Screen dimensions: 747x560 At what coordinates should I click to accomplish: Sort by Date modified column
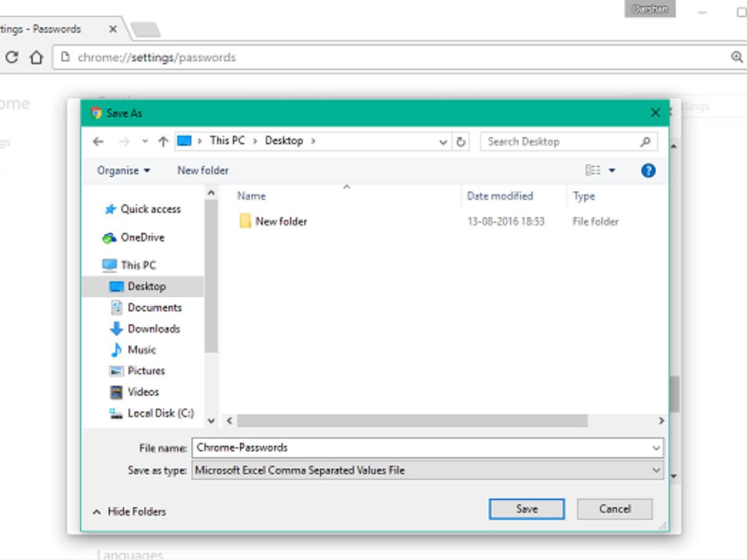500,196
